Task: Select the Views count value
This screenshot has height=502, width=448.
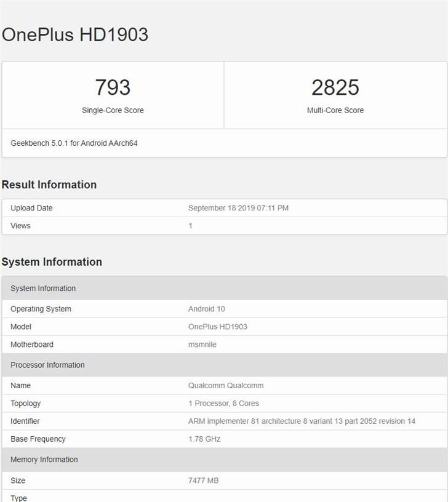Action: click(x=190, y=226)
